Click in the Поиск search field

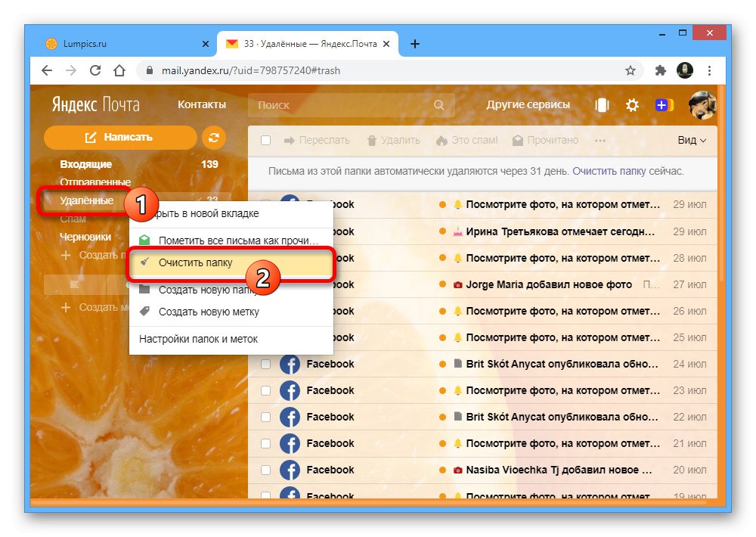pyautogui.click(x=352, y=104)
